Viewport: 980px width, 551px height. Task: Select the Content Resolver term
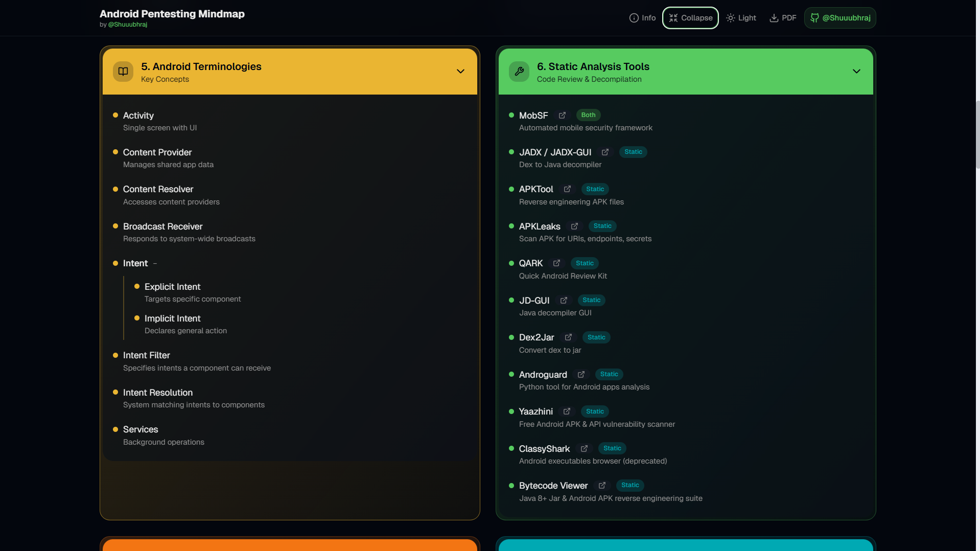click(x=158, y=189)
